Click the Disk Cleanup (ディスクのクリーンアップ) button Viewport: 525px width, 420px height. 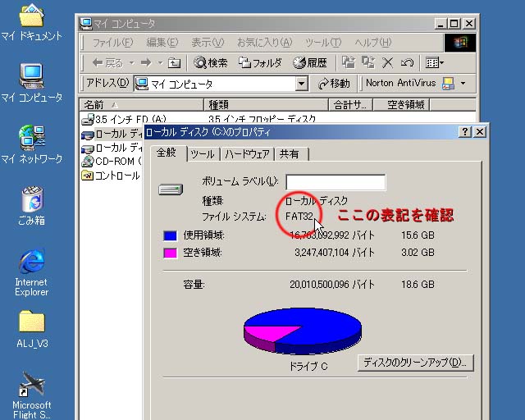[x=415, y=363]
